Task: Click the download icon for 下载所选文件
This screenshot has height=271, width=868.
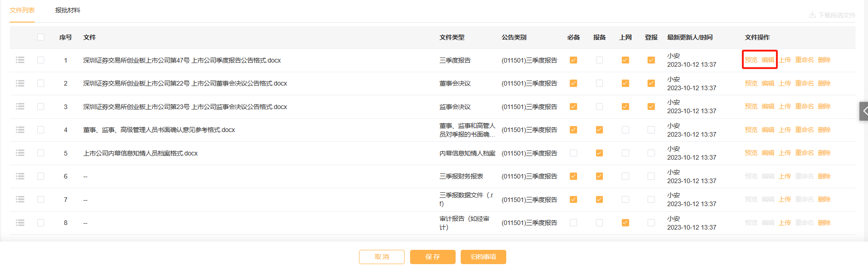Action: click(x=812, y=15)
